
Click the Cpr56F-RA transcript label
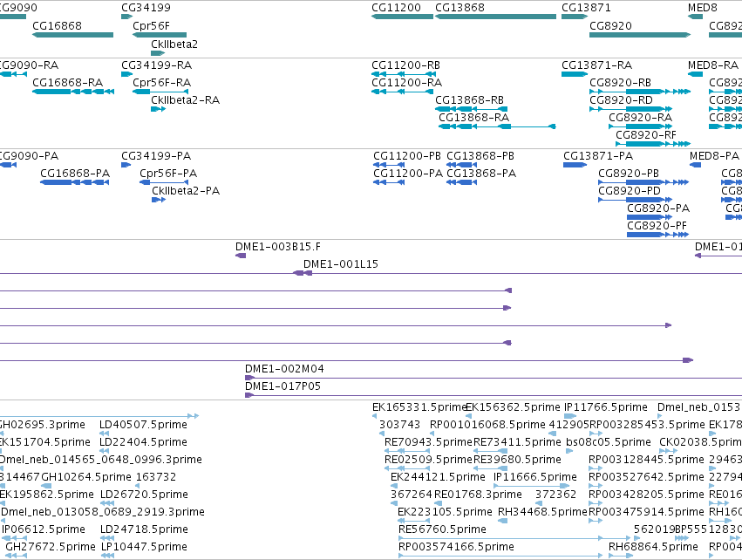tap(161, 82)
